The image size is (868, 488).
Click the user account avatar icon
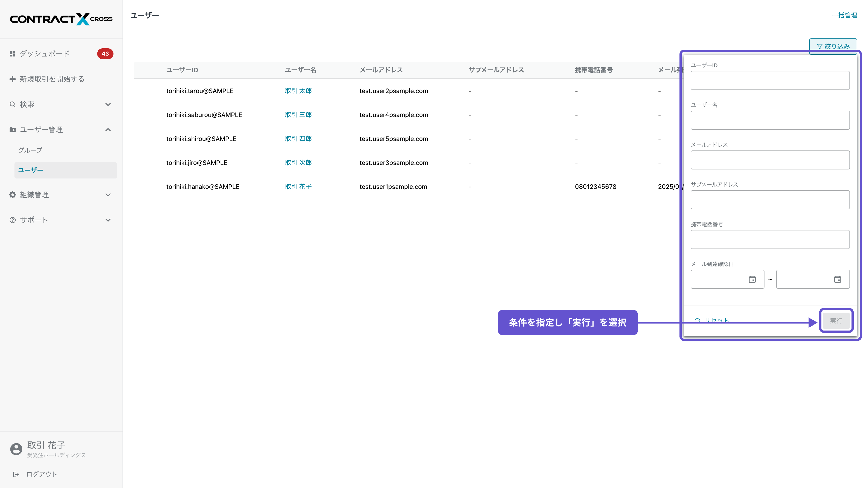click(16, 449)
